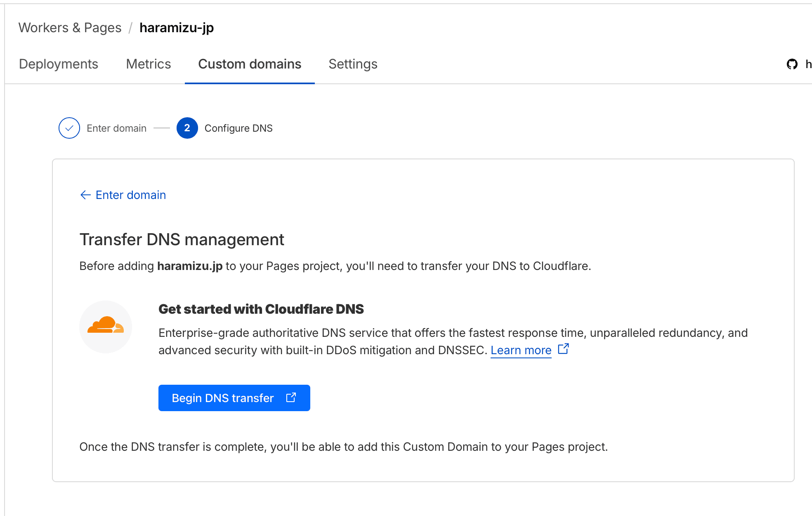
Task: Click the external-link icon in Begin DNS transfer button
Action: coord(291,398)
